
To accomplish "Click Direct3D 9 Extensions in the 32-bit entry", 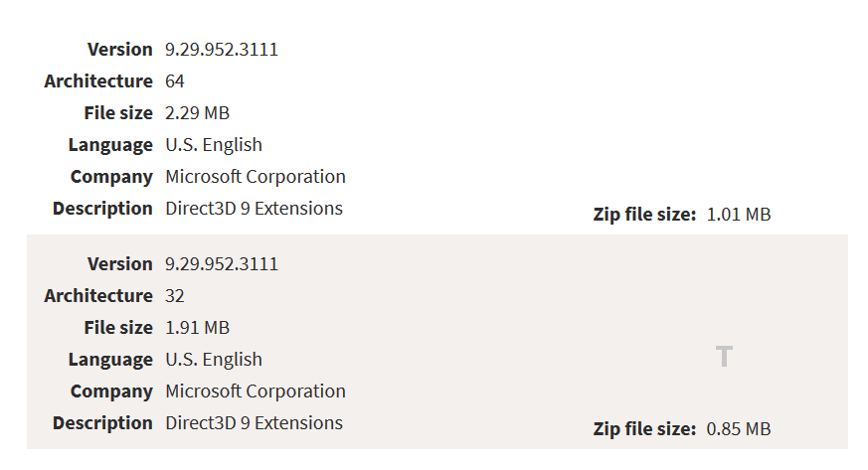I will click(x=254, y=423).
